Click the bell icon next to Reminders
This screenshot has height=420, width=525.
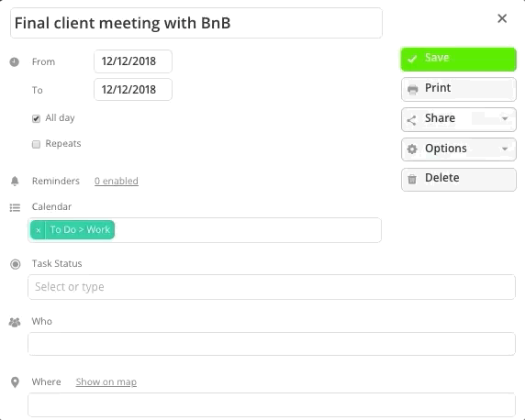coord(15,181)
